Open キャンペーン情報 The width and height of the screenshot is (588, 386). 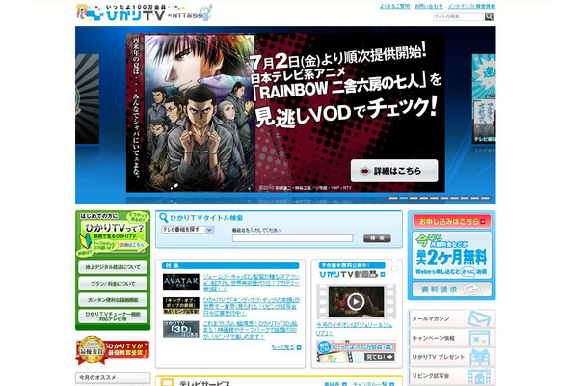tap(451, 338)
